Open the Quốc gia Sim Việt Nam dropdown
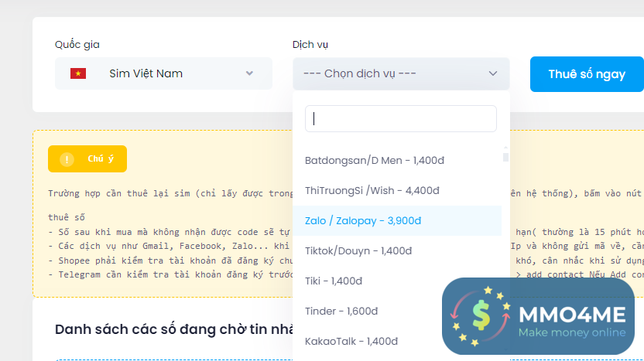The image size is (644, 361). [x=163, y=73]
